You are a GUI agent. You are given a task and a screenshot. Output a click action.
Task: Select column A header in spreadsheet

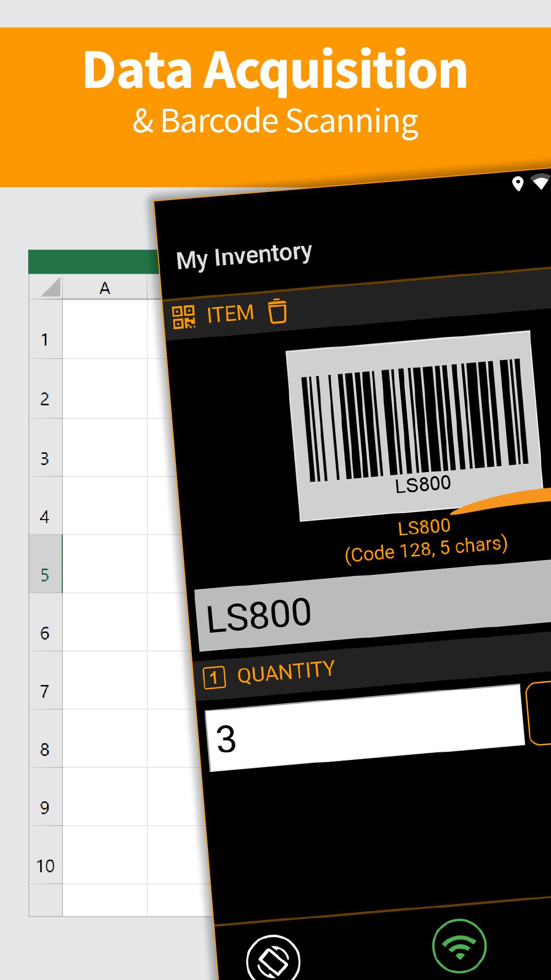click(x=105, y=287)
